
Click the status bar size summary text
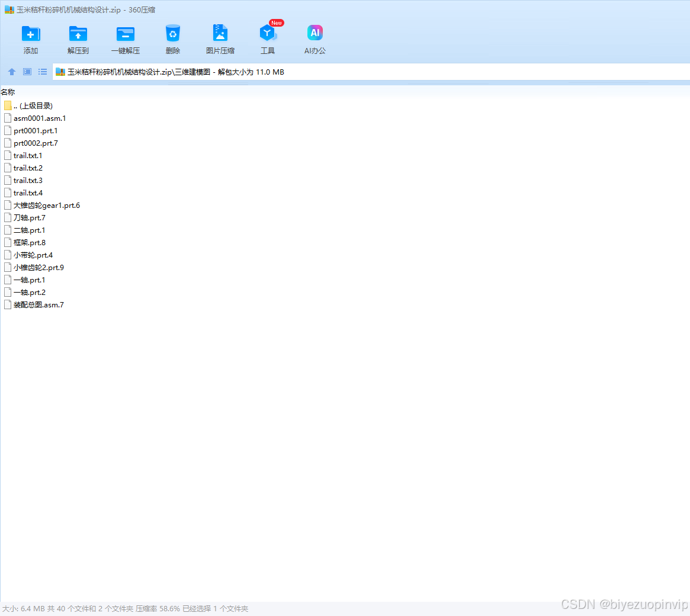coord(126,608)
